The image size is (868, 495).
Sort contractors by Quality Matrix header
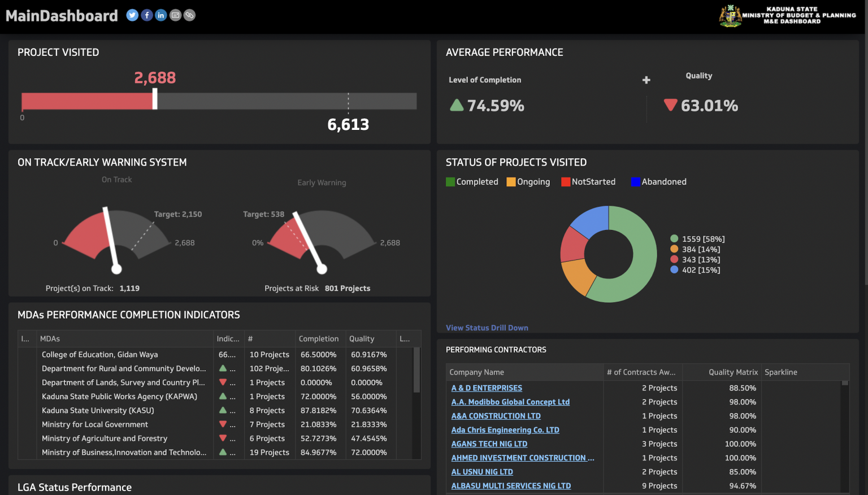tap(733, 372)
